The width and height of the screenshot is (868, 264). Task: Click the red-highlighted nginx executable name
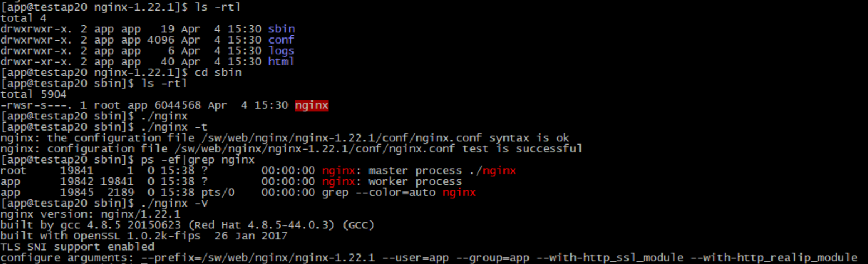[x=311, y=105]
